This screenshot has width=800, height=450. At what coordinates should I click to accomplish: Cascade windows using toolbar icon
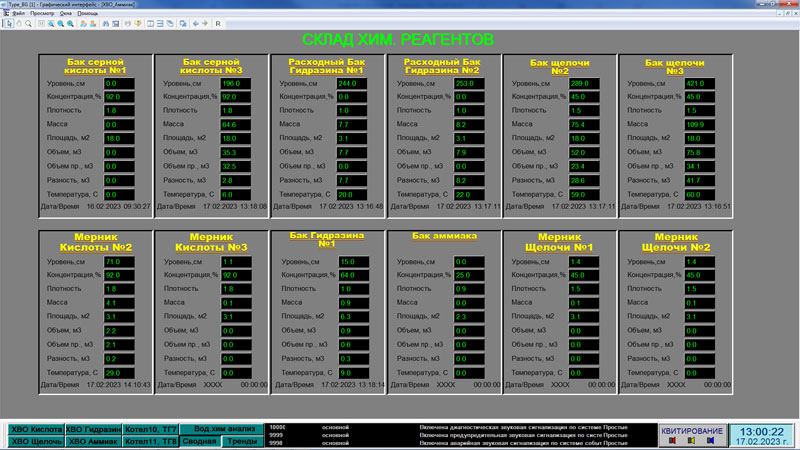tap(170, 23)
